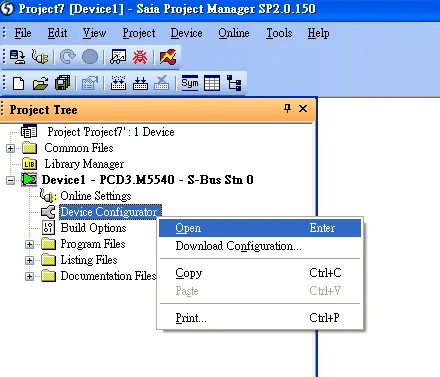
Task: Open the Sym symbol editor icon
Action: click(x=190, y=83)
